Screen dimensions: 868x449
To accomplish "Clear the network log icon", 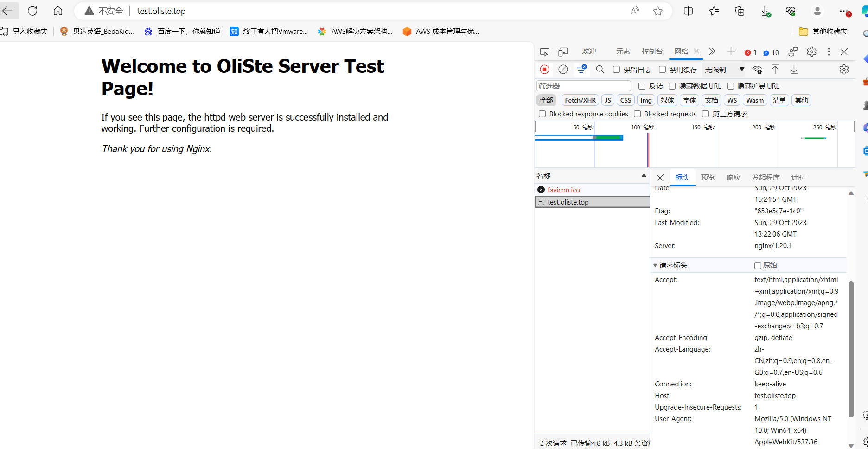I will pyautogui.click(x=563, y=70).
